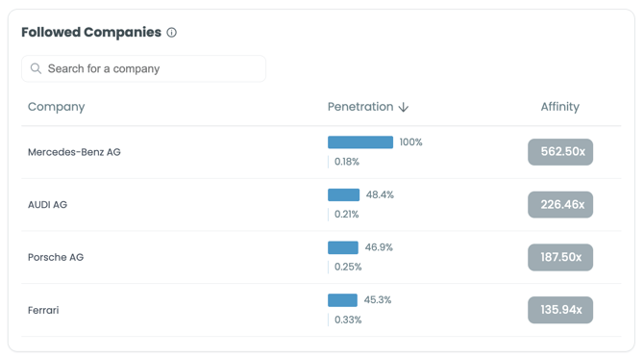
Task: Click the 187.50x affinity badge
Action: pos(560,257)
